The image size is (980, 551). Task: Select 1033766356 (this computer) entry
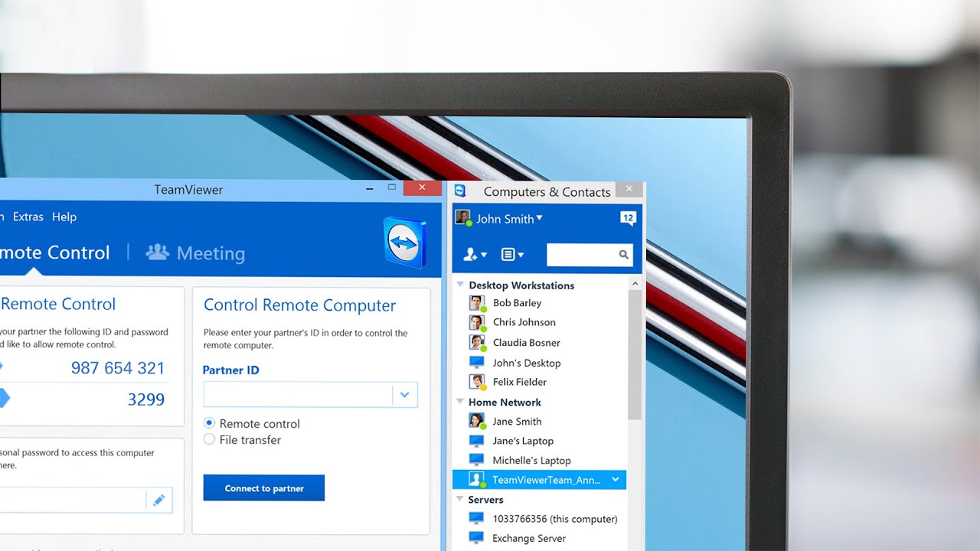coord(555,519)
